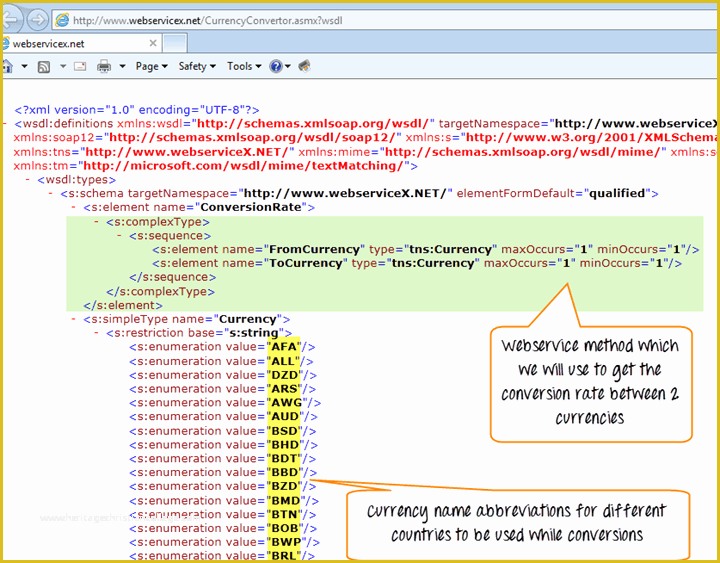Screen dimensions: 720x563
Task: Collapse the s:schema node
Action: click(51, 193)
